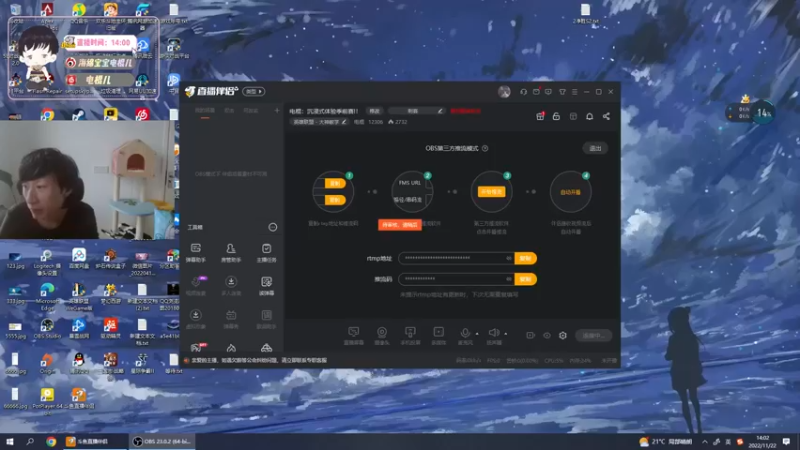The width and height of the screenshot is (800, 450).
Task: Open the 弹幕助手 tool
Action: pyautogui.click(x=195, y=253)
